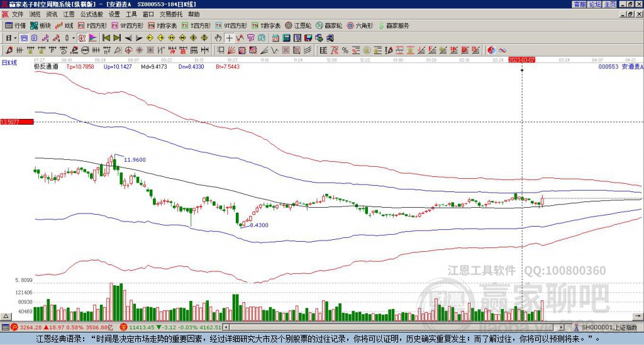Click the first yellow diamond arrow icon
The height and width of the screenshot is (345, 644).
click(150, 38)
